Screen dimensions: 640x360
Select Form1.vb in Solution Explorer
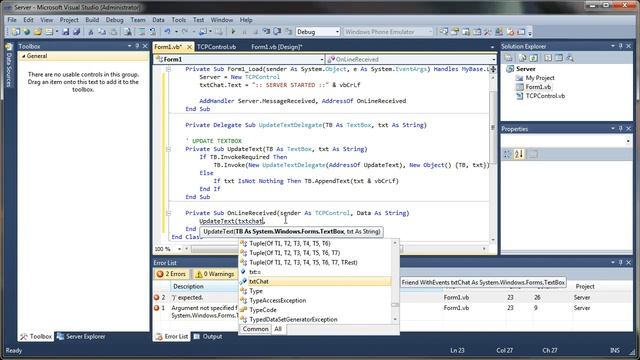(x=538, y=87)
